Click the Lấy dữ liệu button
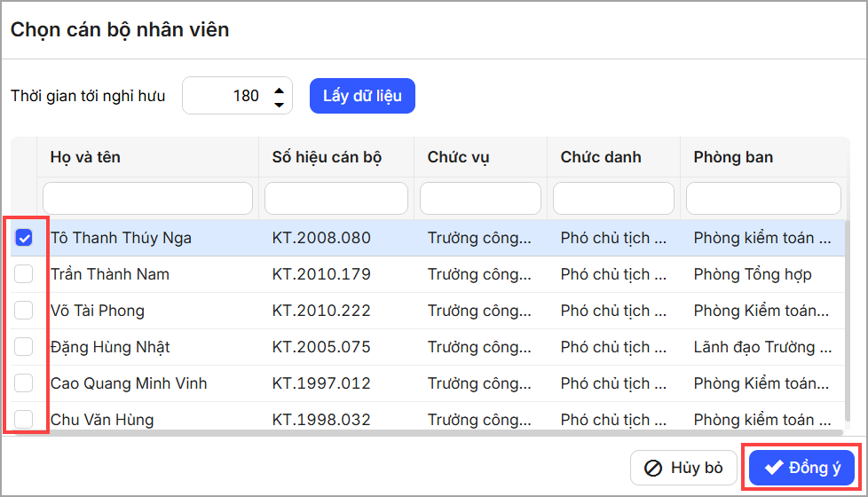The image size is (868, 497). pyautogui.click(x=362, y=96)
